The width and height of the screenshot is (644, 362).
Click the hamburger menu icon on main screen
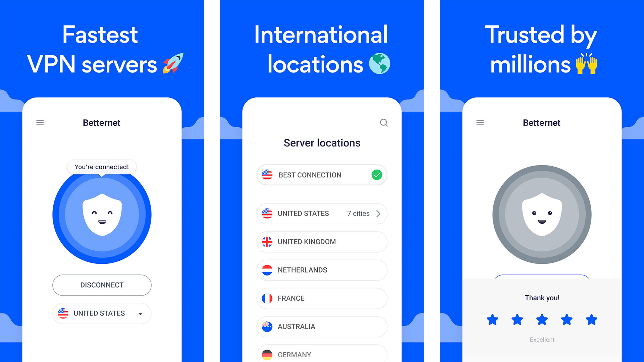[x=40, y=122]
